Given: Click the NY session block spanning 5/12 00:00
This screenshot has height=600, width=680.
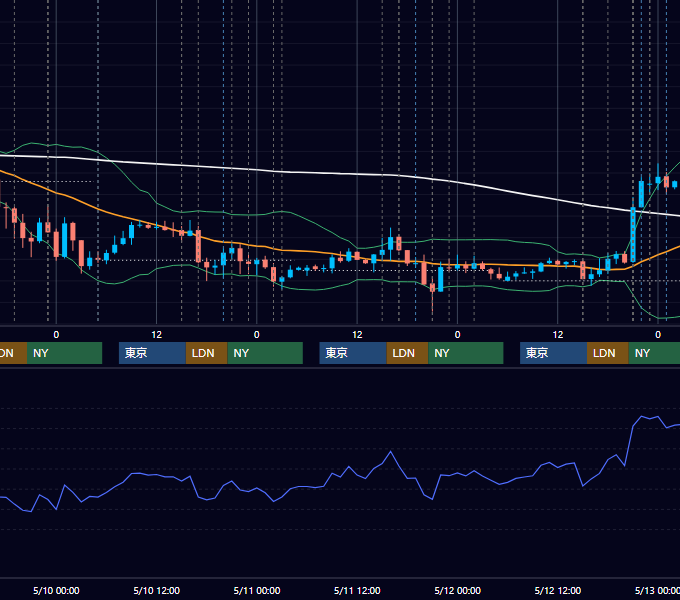Looking at the screenshot, I should click(466, 353).
